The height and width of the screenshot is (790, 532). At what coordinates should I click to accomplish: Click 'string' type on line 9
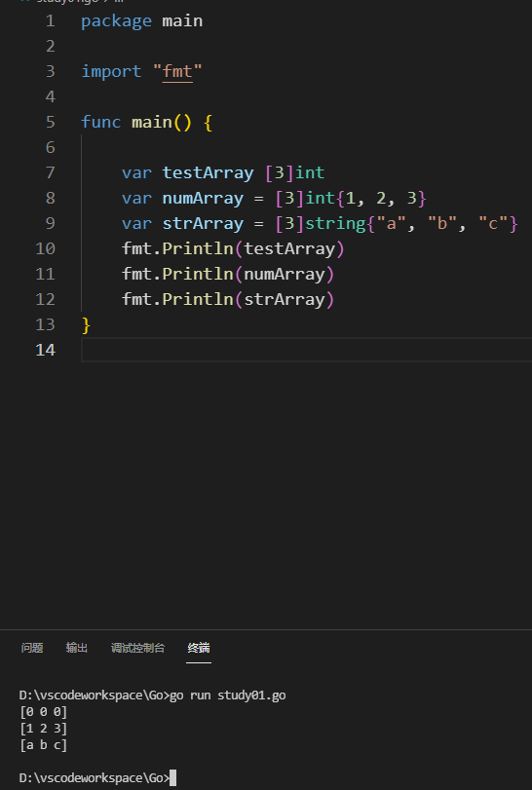tap(335, 223)
